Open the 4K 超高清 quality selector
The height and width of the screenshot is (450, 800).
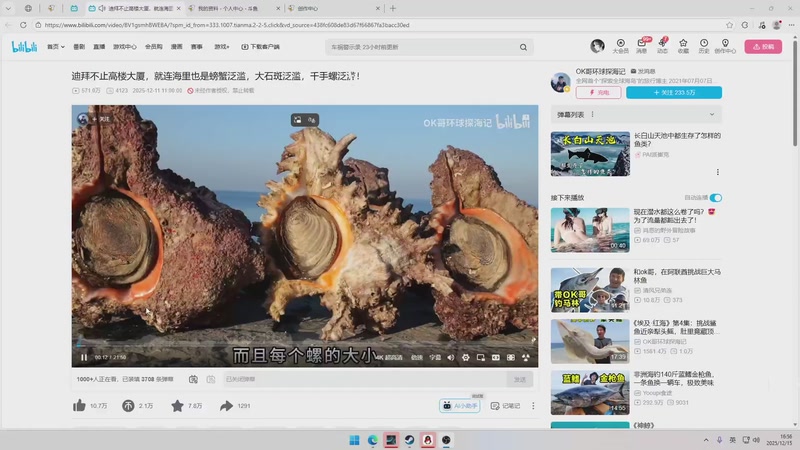(390, 358)
